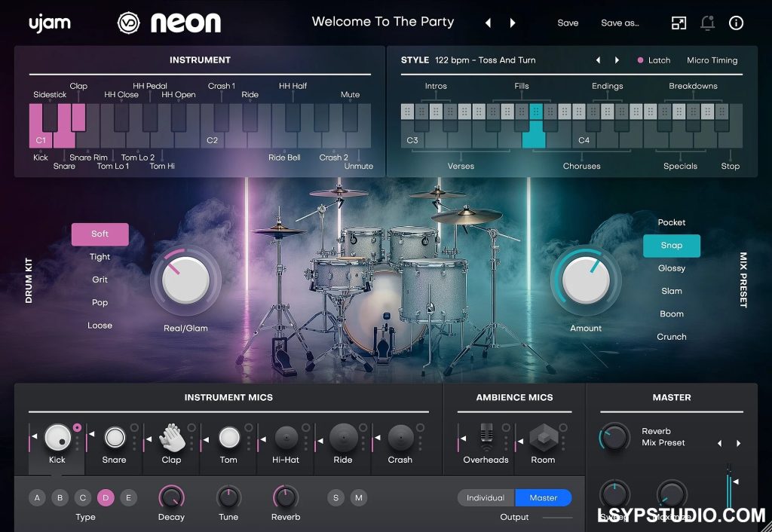Solo the Kick with S button
This screenshot has height=532, width=772.
click(335, 497)
